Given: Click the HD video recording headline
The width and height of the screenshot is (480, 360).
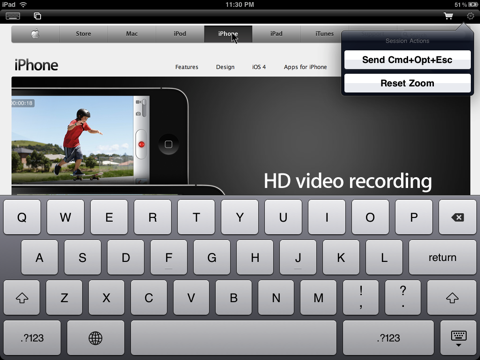Looking at the screenshot, I should coord(348,181).
